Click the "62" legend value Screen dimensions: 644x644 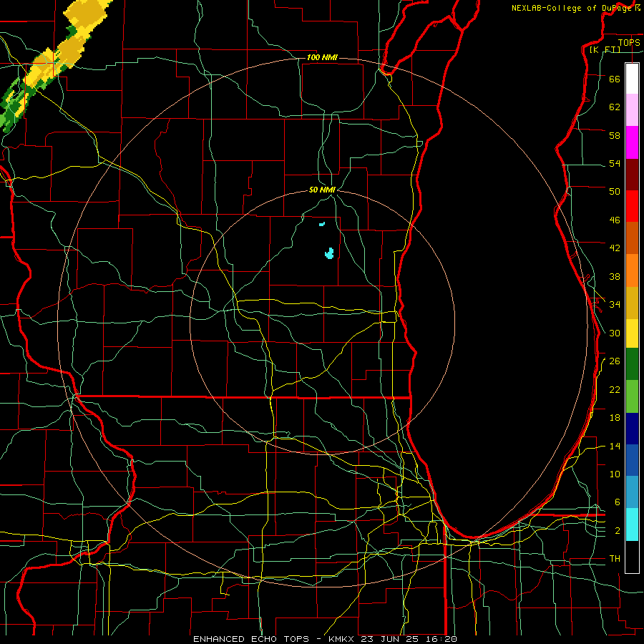click(x=615, y=107)
